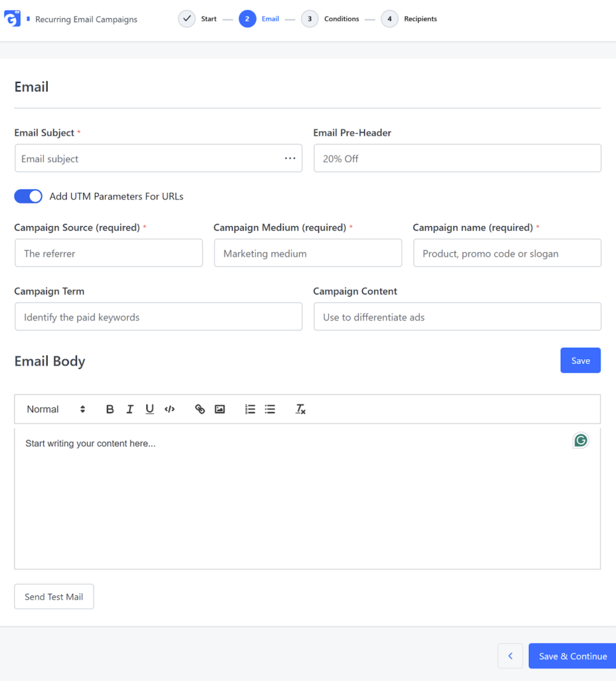This screenshot has height=681, width=616.
Task: Click the app logo icon
Action: tap(12, 19)
